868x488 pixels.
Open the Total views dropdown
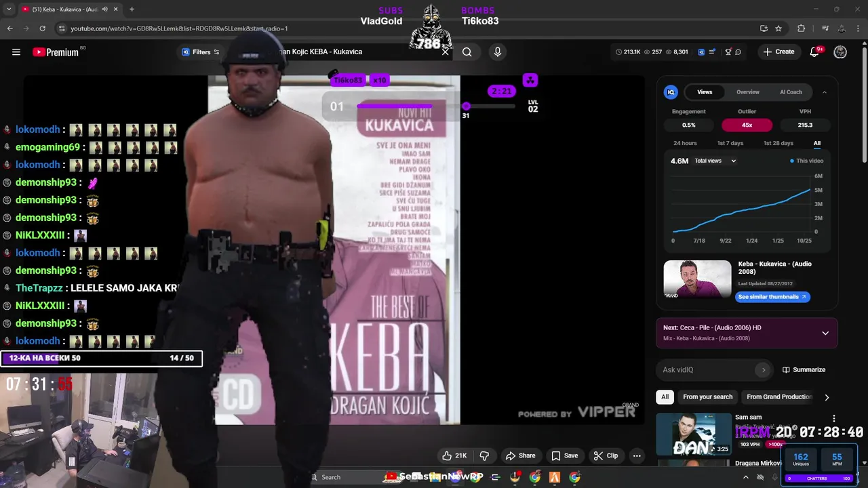tap(715, 161)
